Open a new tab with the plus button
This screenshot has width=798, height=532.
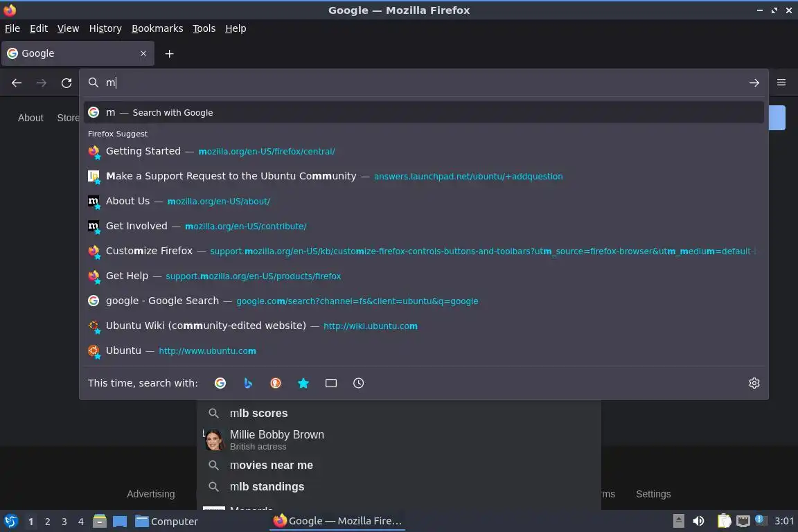pyautogui.click(x=170, y=53)
